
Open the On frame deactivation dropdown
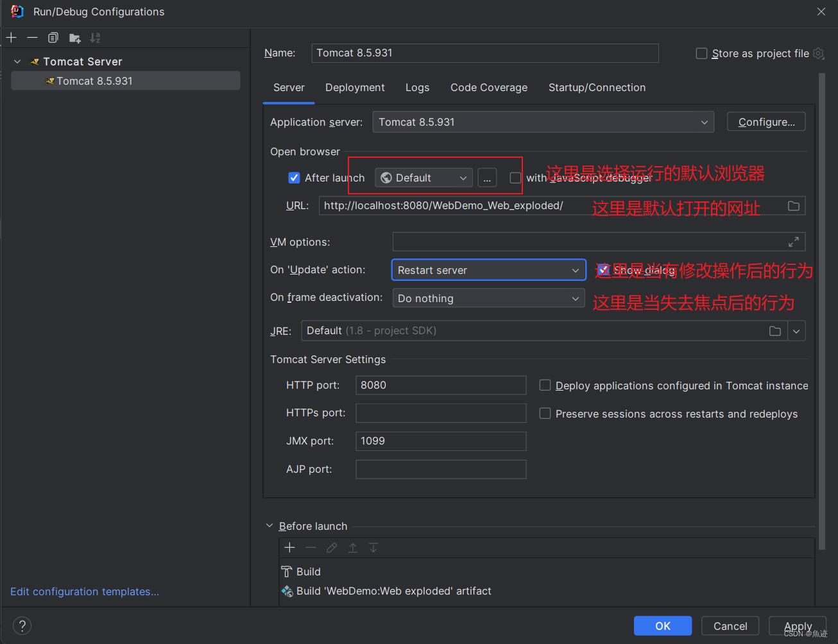coord(489,298)
